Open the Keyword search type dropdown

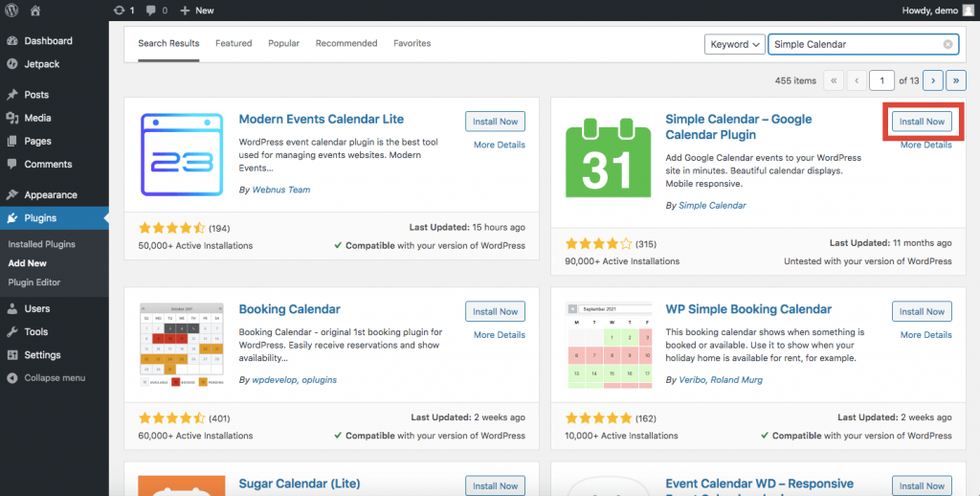click(x=734, y=44)
